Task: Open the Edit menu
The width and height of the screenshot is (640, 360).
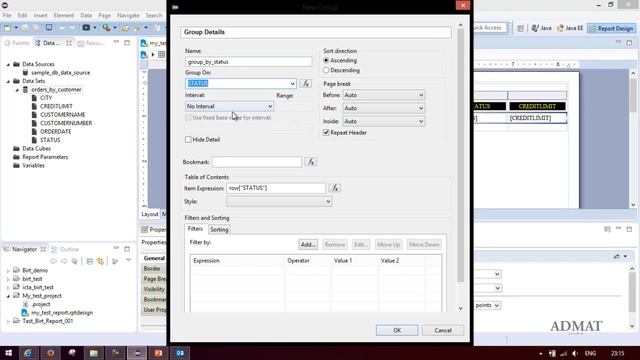Action: click(22, 15)
